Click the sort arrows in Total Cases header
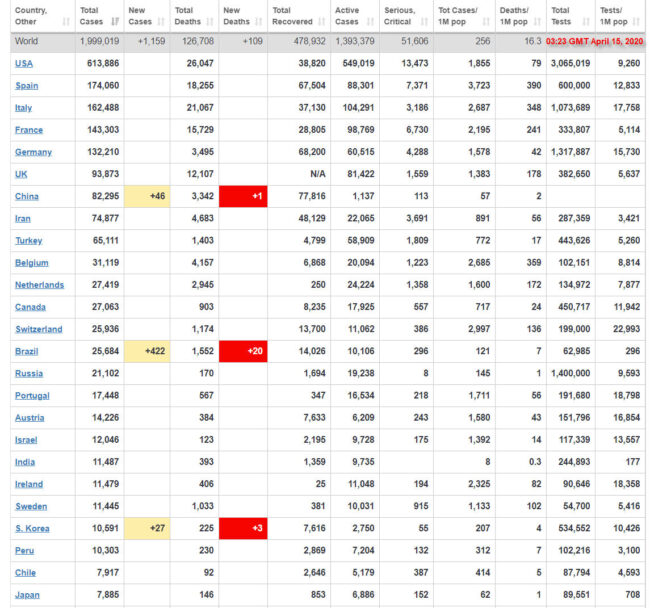The width and height of the screenshot is (650, 608). pyautogui.click(x=116, y=21)
